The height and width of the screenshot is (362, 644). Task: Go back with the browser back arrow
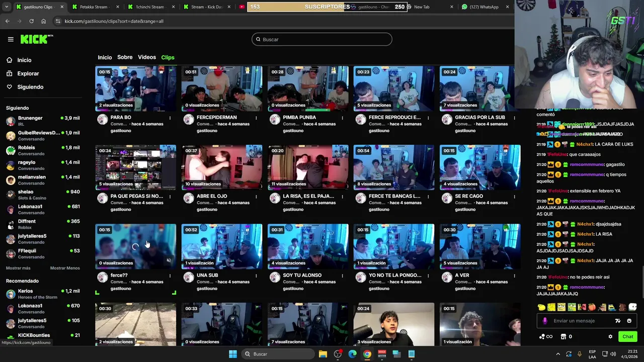tap(8, 21)
